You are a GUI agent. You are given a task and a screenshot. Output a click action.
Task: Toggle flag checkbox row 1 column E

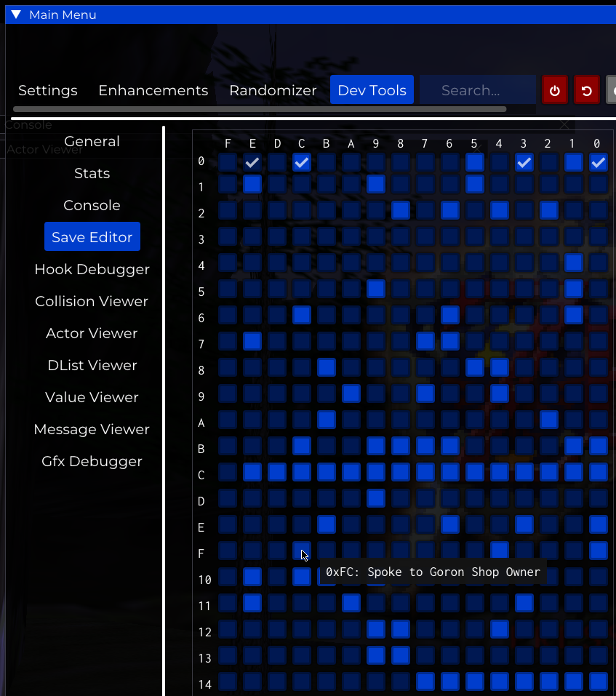[252, 184]
